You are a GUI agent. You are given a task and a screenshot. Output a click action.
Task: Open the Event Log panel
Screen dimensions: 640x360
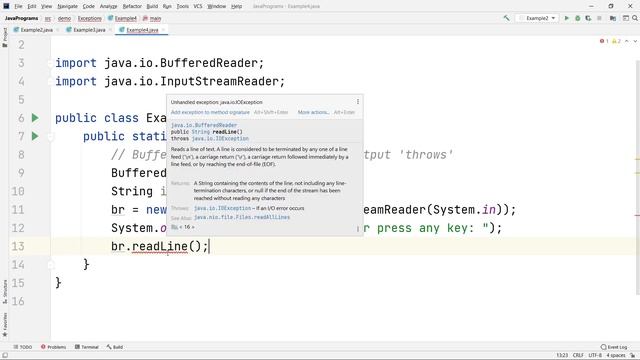[614, 347]
